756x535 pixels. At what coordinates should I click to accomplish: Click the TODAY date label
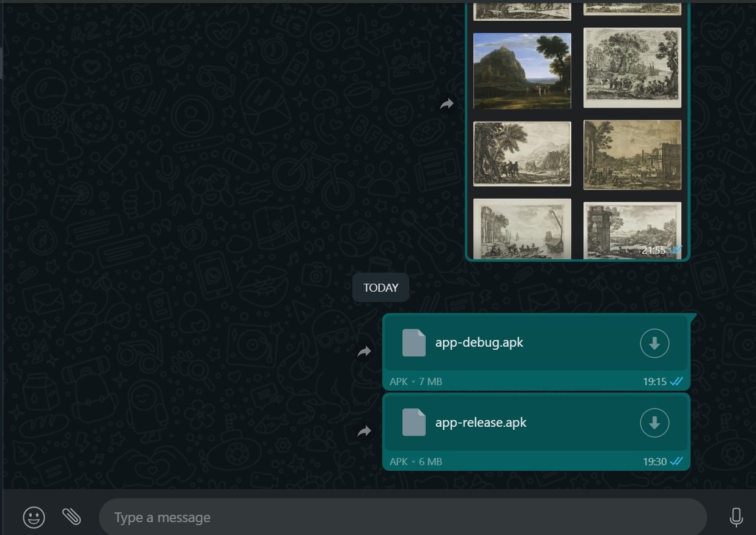coord(380,287)
